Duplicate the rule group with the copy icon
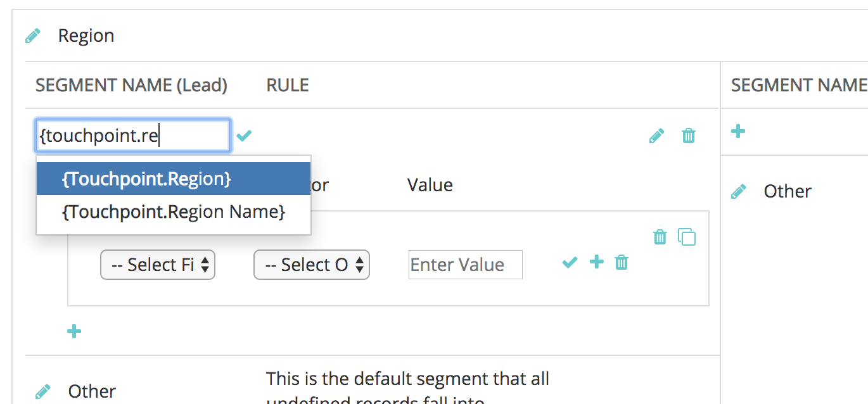868x404 pixels. coord(687,237)
